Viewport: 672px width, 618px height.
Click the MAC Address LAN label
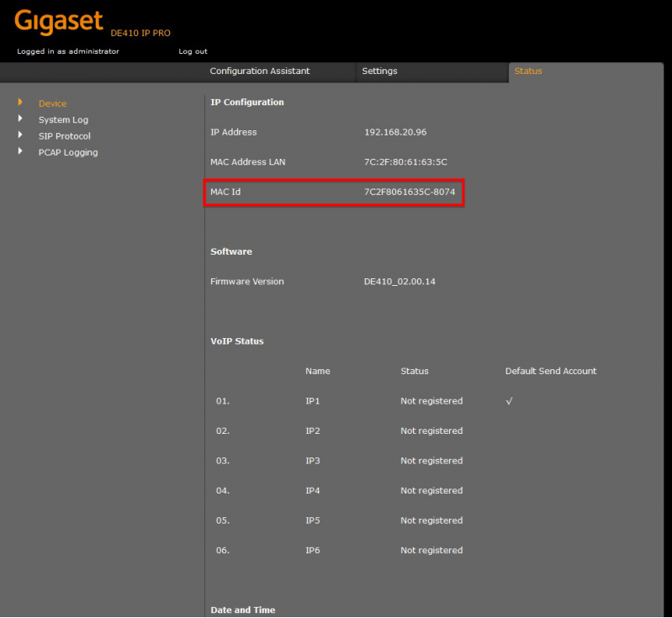[248, 162]
